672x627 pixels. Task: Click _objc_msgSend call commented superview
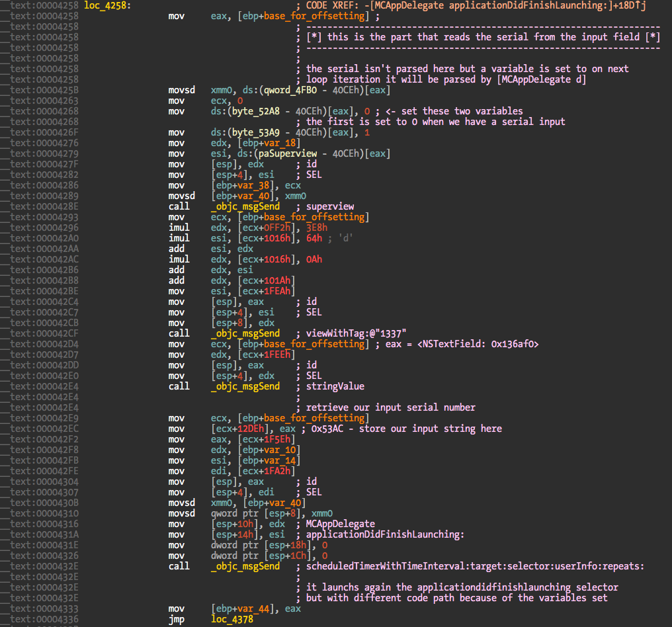point(245,206)
